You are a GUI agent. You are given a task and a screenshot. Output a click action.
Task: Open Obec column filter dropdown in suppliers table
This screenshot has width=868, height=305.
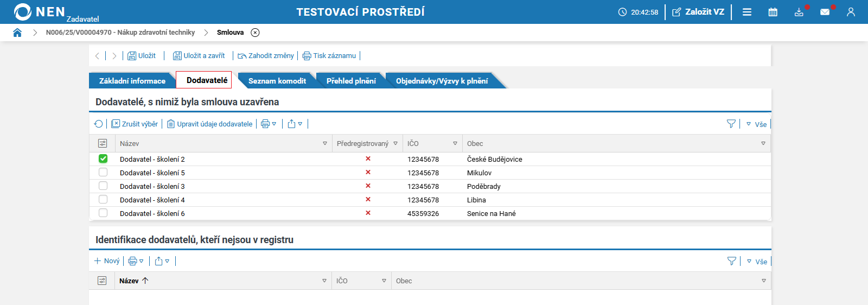click(763, 143)
